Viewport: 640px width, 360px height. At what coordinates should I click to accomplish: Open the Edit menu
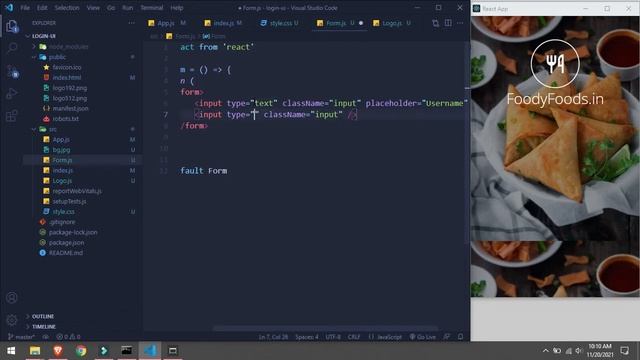coord(42,8)
